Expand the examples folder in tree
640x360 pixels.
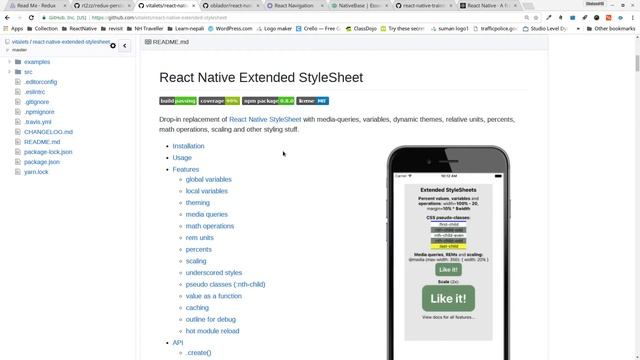point(9,62)
